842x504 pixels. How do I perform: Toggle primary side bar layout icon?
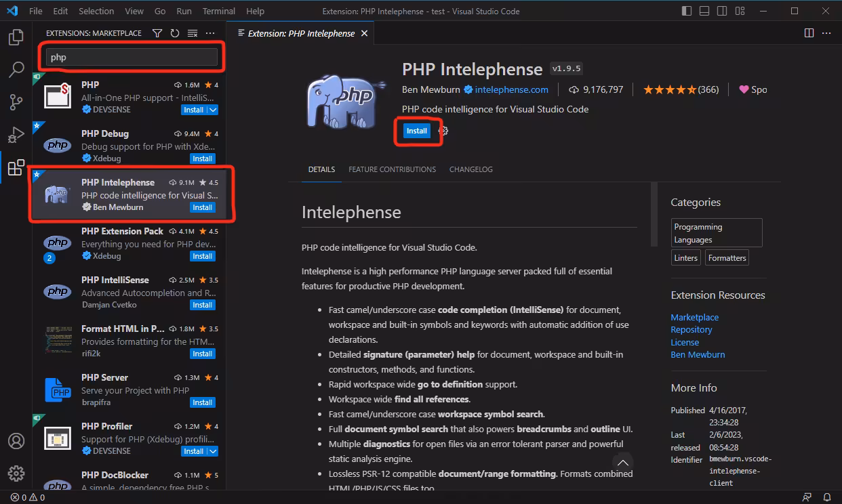687,11
